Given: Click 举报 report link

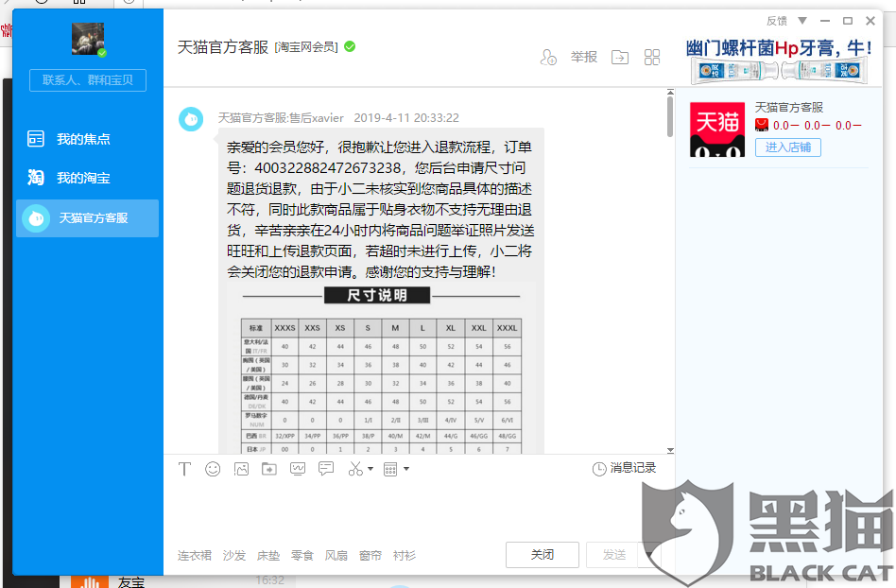Looking at the screenshot, I should [x=583, y=57].
